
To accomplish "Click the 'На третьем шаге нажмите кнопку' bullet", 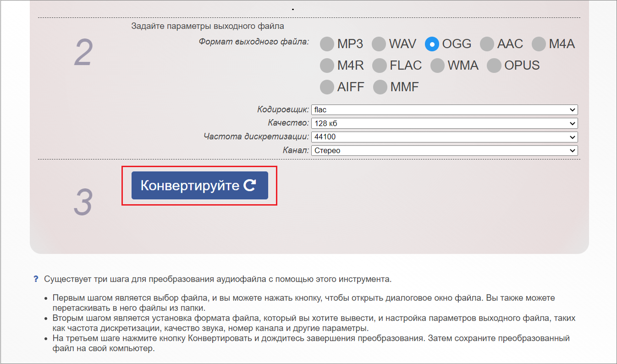I will 311,343.
